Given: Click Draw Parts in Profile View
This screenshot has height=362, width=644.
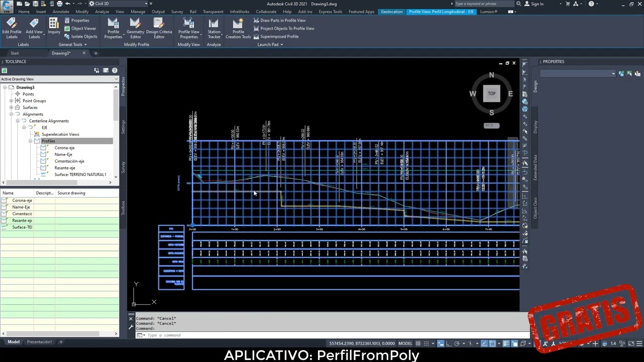Looking at the screenshot, I should pyautogui.click(x=279, y=21).
